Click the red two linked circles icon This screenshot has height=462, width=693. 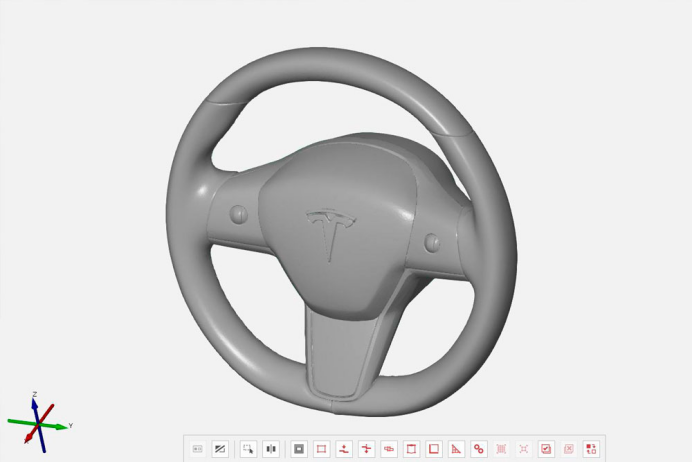tap(478, 449)
